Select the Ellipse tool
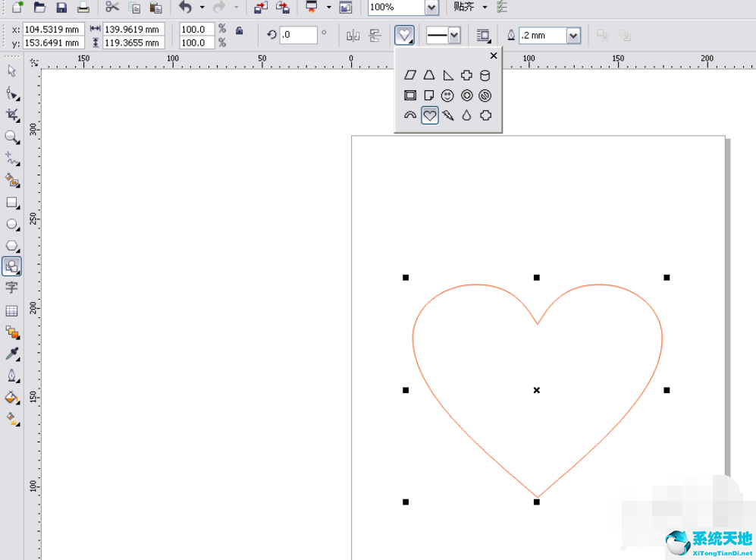Viewport: 756px width, 560px height. 12,225
